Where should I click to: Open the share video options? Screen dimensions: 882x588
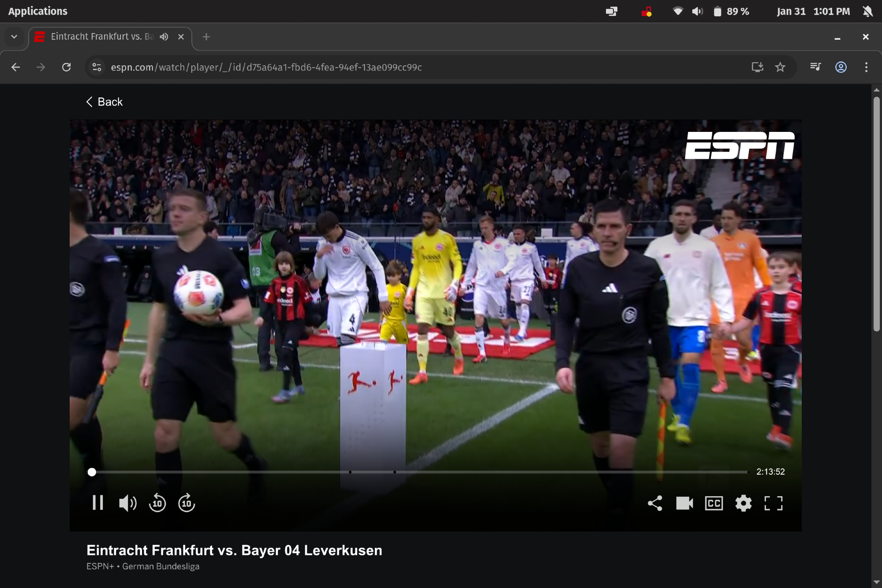(655, 503)
